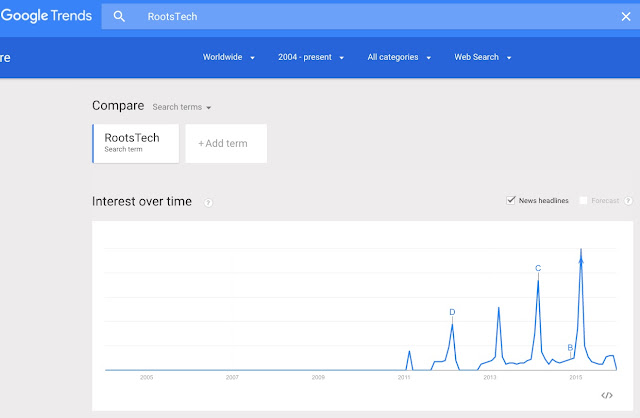Click the search magnifier icon
Screen dimensions: 640x418
(x=119, y=17)
